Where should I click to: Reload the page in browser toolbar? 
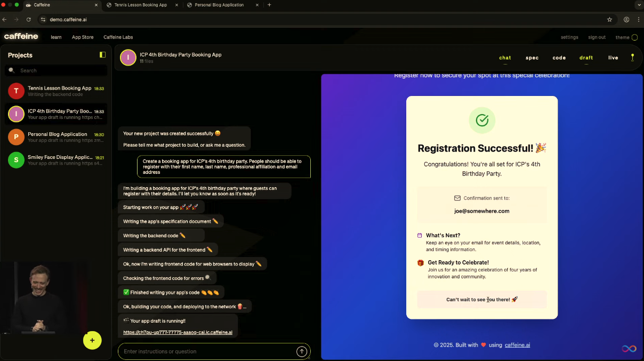29,20
